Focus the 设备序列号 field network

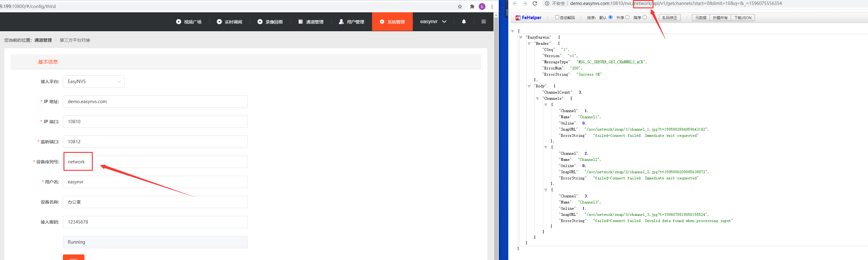point(155,162)
